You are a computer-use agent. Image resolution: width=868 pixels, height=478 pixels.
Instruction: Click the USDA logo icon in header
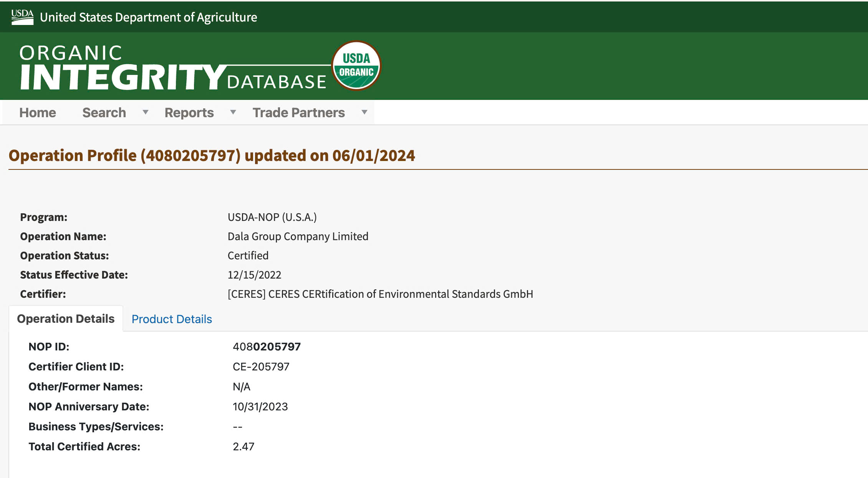22,17
